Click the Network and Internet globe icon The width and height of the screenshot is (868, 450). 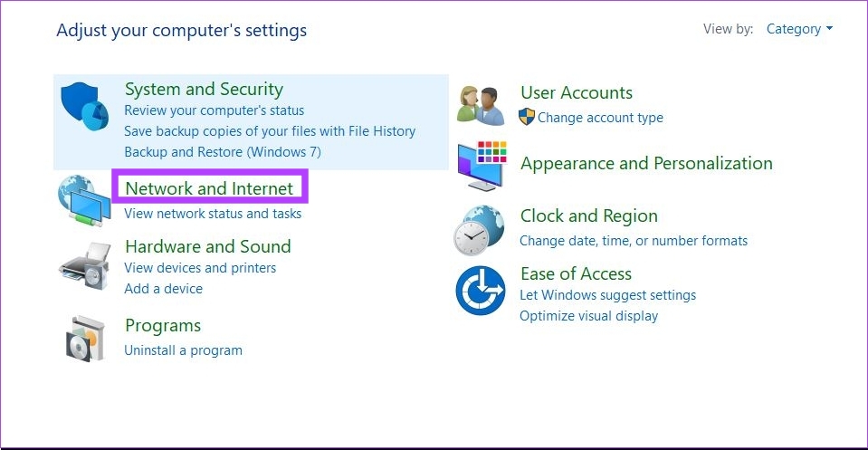click(x=84, y=200)
